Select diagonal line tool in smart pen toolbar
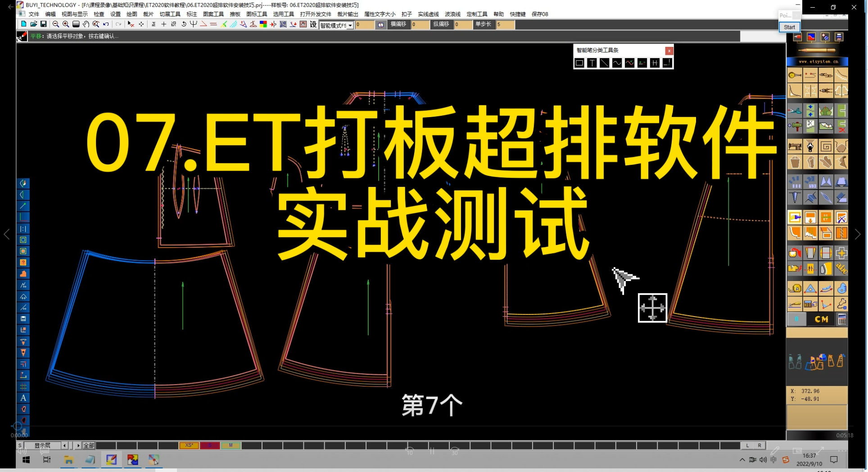Screen dimensions: 868x472 click(x=605, y=63)
